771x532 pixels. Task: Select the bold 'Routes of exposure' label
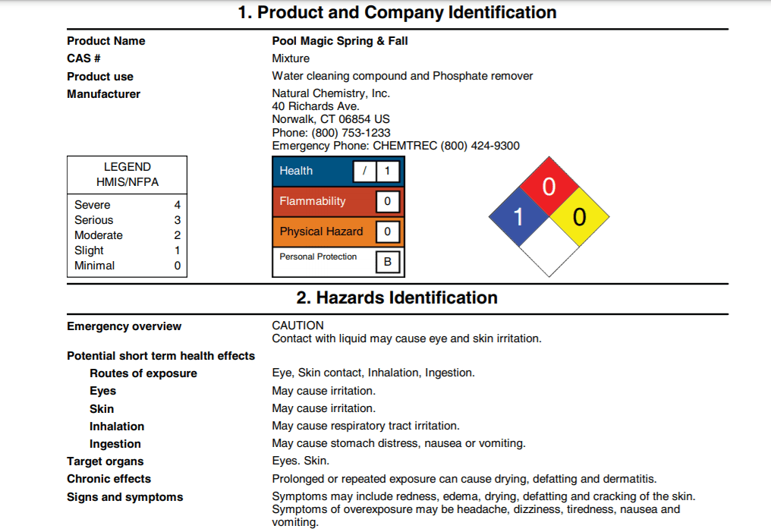[143, 373]
